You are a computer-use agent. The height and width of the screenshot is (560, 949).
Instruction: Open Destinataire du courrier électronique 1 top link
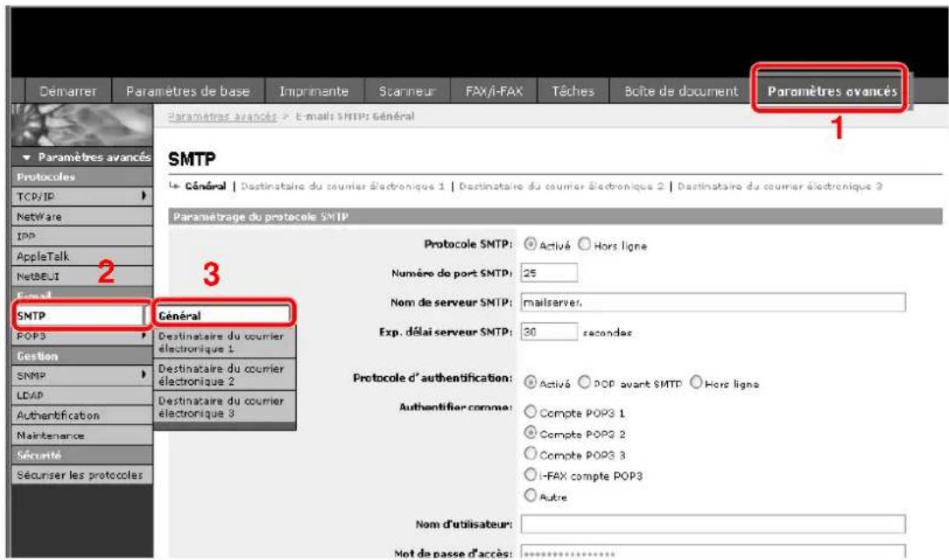tap(342, 186)
